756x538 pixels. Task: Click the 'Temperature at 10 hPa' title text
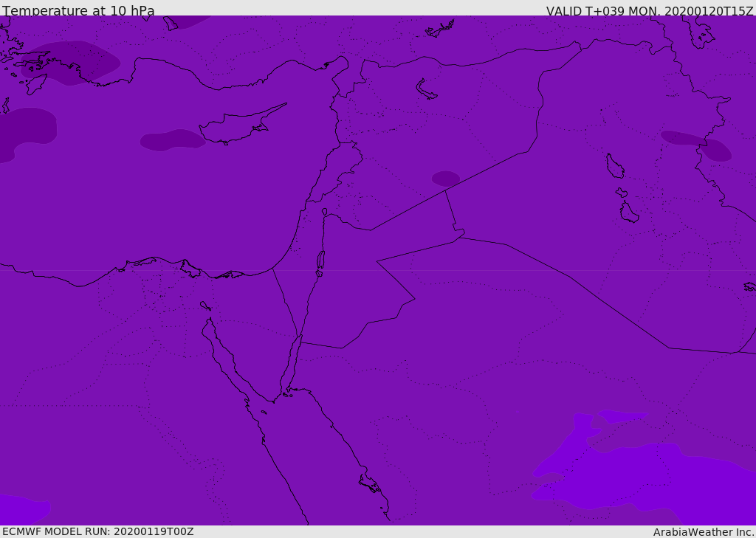pyautogui.click(x=78, y=10)
